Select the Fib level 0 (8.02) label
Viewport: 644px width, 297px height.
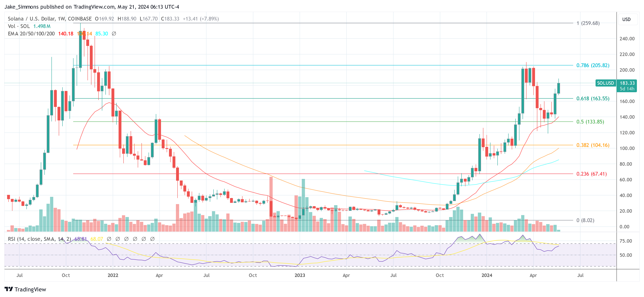(x=585, y=220)
